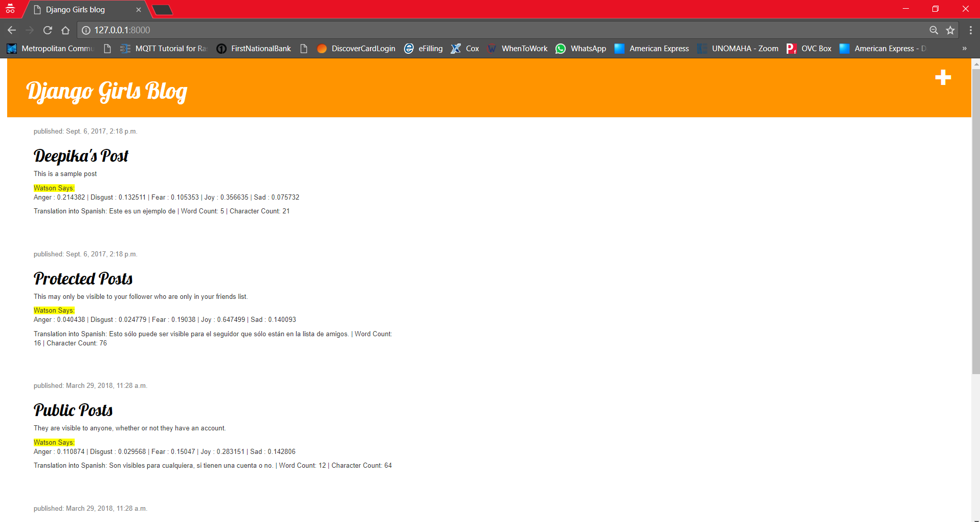This screenshot has height=522, width=980.
Task: Open Cox bookmark
Action: coord(465,49)
